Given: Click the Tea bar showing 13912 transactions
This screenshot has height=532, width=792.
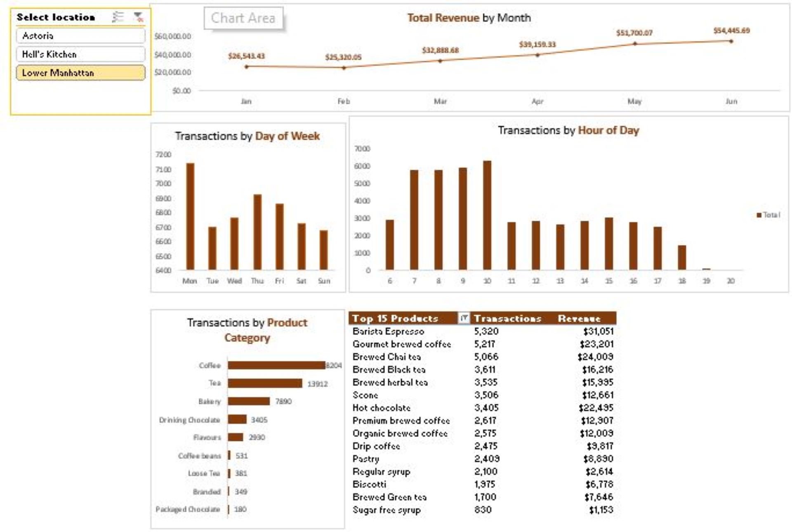Looking at the screenshot, I should click(266, 383).
